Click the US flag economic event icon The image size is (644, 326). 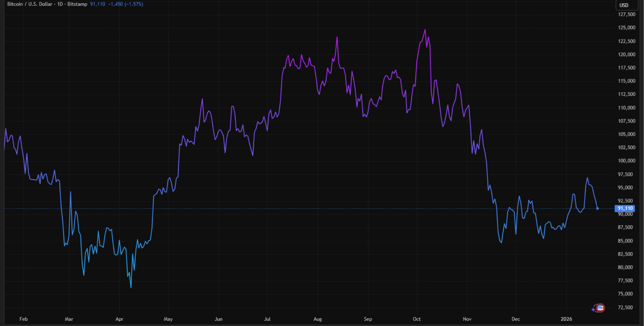click(600, 308)
